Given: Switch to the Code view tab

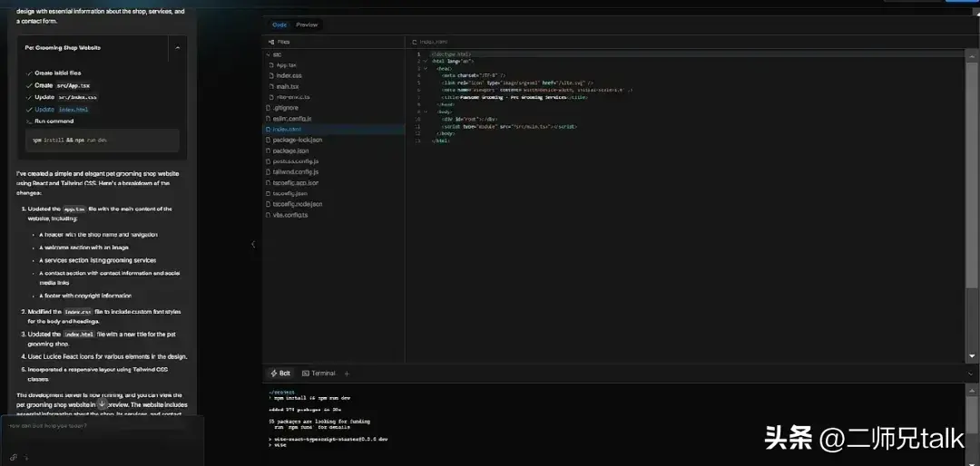Looking at the screenshot, I should click(279, 25).
